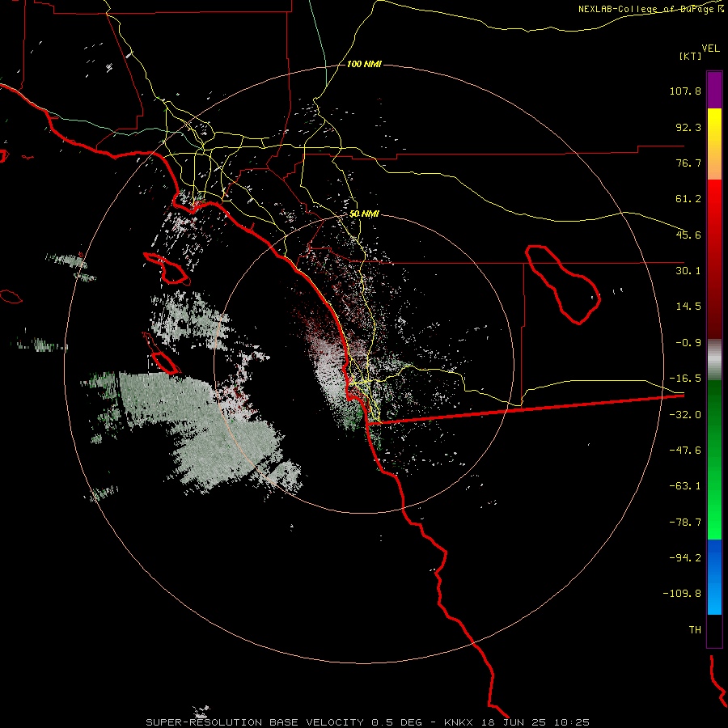The height and width of the screenshot is (728, 728).
Task: Select the 107.8 scale value
Action: click(x=685, y=91)
